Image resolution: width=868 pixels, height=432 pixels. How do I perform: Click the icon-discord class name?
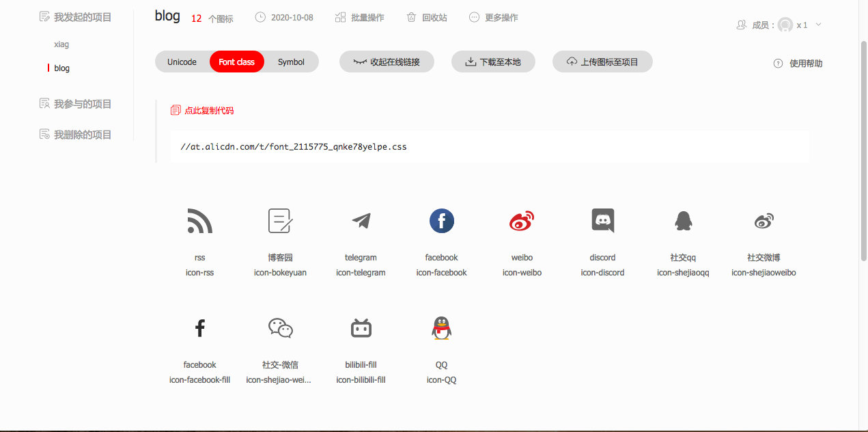click(602, 273)
